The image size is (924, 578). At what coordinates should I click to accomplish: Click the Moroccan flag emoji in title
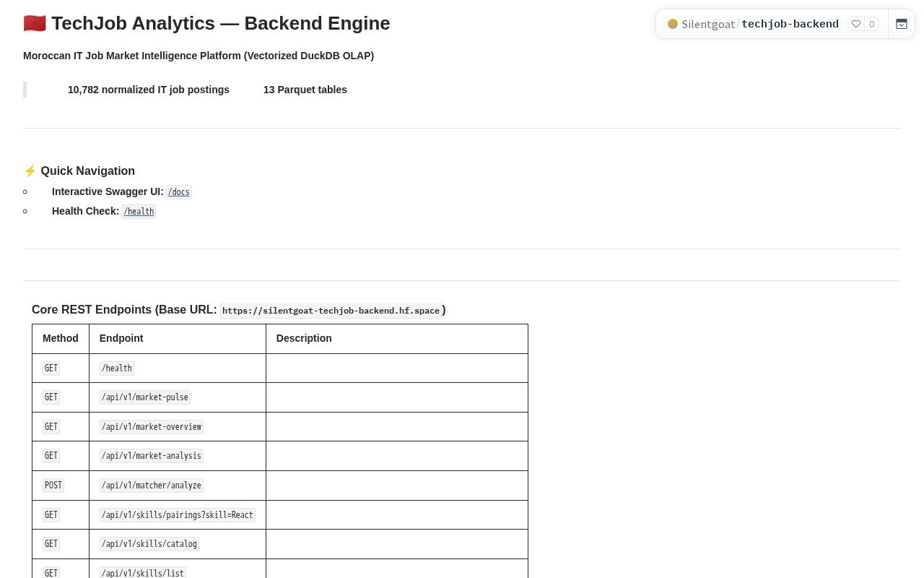coord(35,23)
